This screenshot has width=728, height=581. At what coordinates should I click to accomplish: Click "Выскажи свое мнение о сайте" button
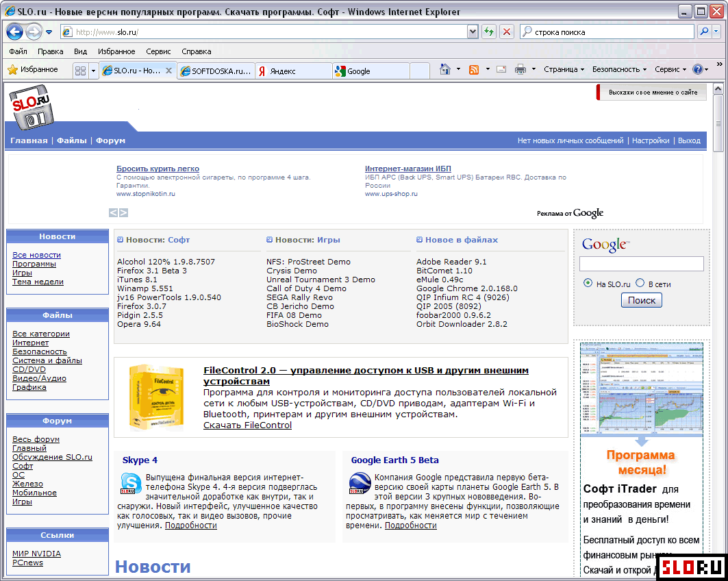click(651, 92)
